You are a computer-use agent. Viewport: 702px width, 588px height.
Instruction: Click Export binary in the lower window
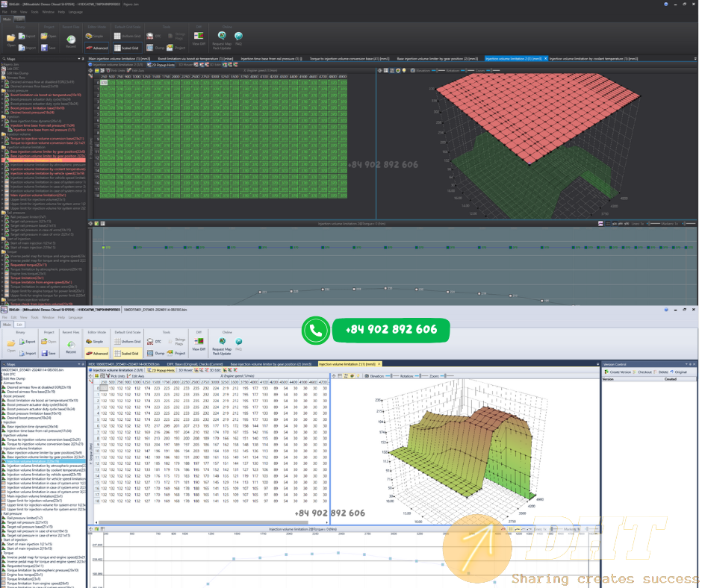coord(28,342)
